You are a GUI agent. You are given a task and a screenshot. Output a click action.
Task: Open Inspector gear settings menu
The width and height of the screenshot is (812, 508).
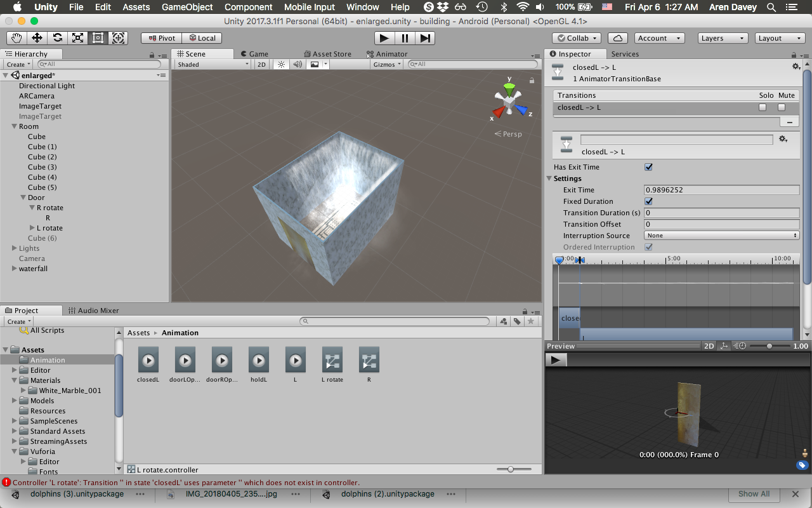point(796,67)
